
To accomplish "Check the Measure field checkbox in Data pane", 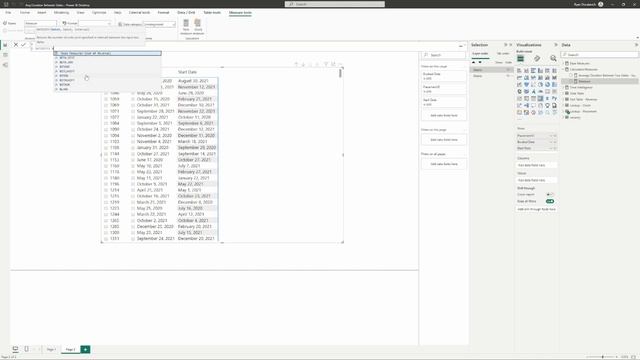I will (x=571, y=81).
